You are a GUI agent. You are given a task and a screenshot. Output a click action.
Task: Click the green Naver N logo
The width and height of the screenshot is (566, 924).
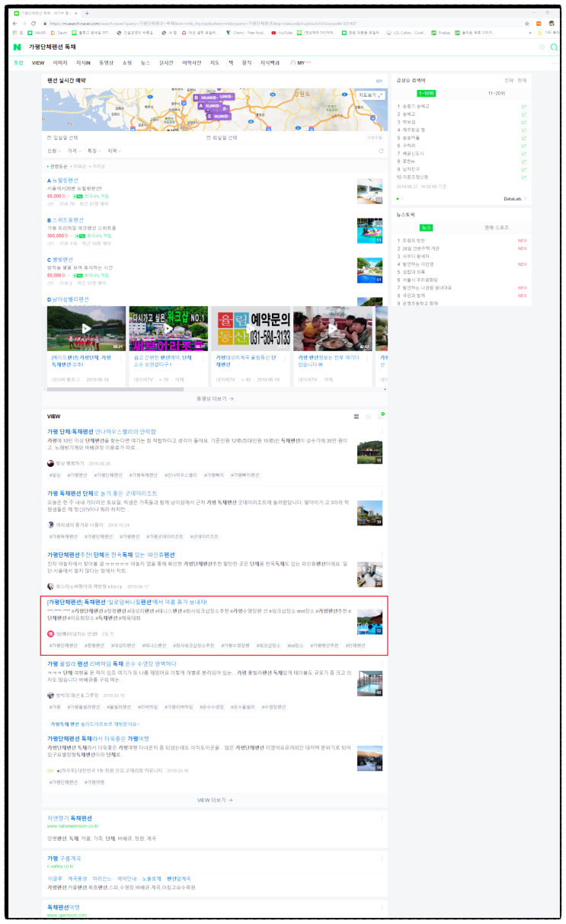tap(17, 47)
